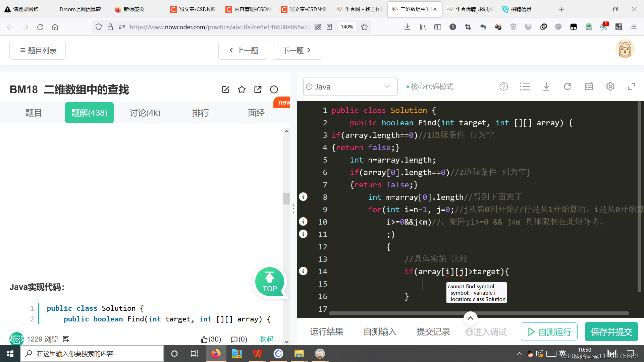Click the fullscreen expand icon in editor toolbar

point(631,87)
